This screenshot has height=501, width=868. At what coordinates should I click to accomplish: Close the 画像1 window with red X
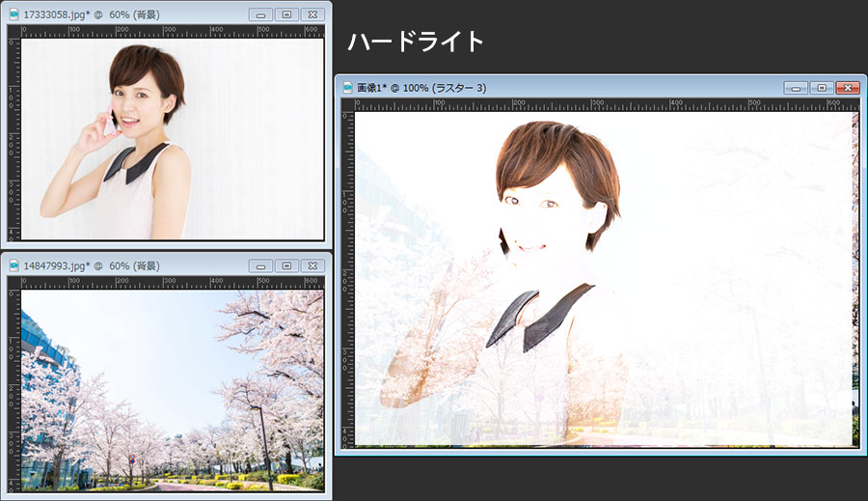point(848,88)
